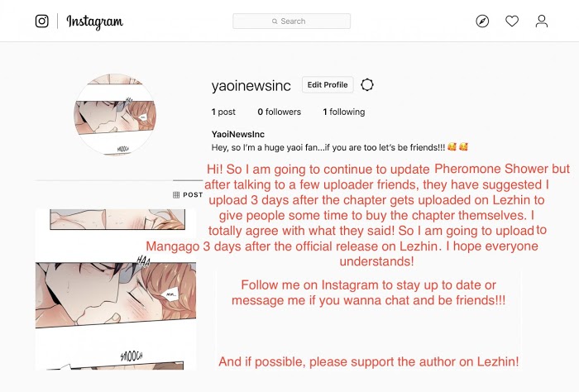The height and width of the screenshot is (392, 579).
Task: Click the bio text about yaoi fan
Action: (x=328, y=147)
